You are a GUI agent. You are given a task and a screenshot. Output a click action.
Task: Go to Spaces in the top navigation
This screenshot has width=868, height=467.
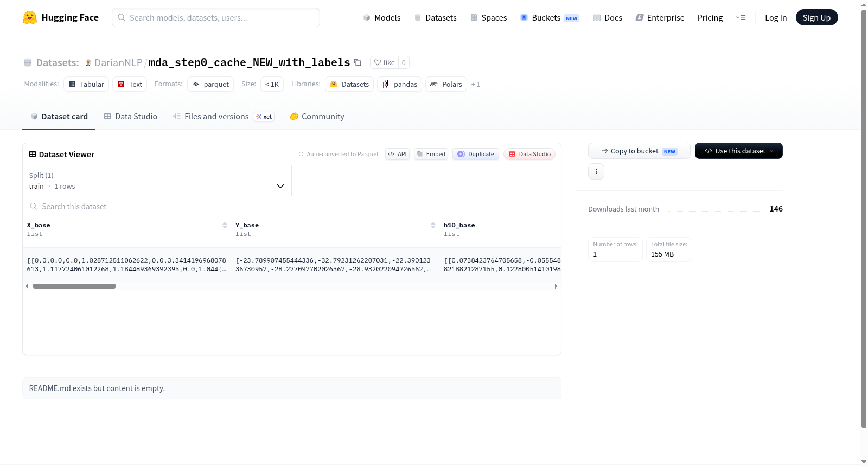pyautogui.click(x=488, y=17)
